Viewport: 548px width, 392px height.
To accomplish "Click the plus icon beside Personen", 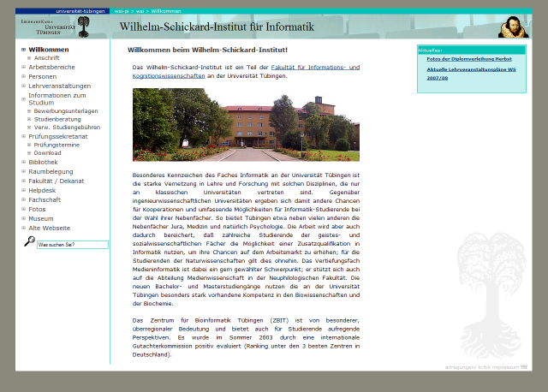I will click(23, 76).
